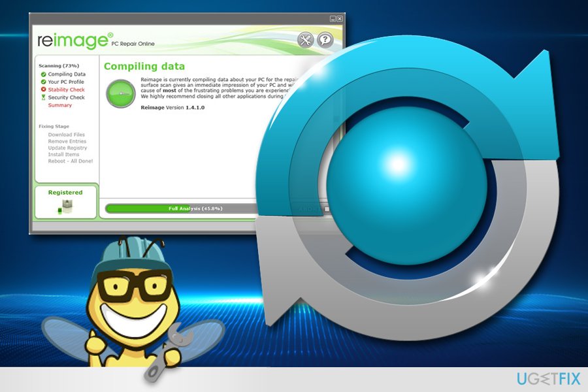Image resolution: width=588 pixels, height=392 pixels.
Task: Click the Install Items stage
Action: [x=64, y=155]
